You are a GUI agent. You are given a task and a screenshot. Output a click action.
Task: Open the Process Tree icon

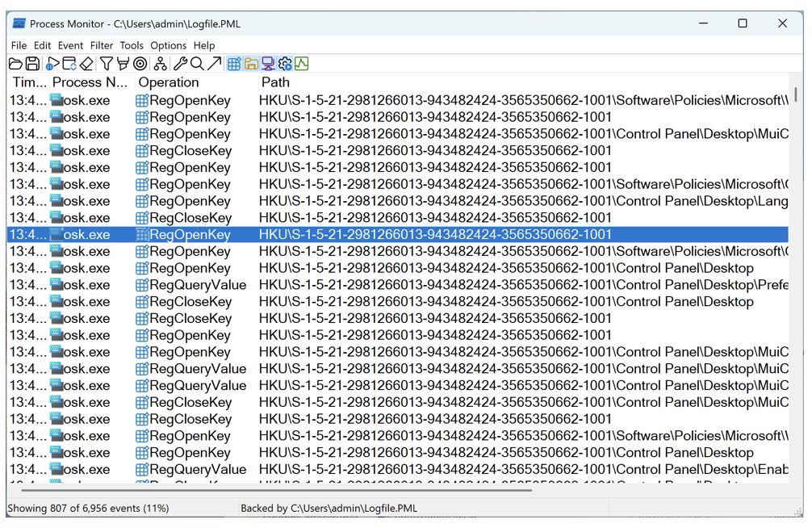[161, 64]
